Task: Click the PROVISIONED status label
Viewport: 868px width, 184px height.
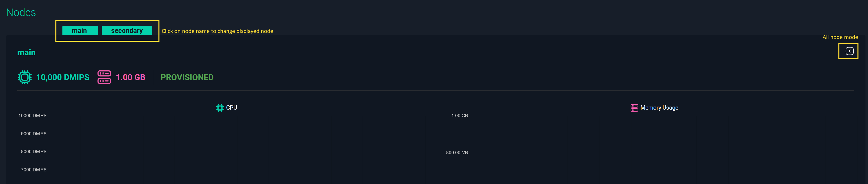Action: pyautogui.click(x=187, y=77)
